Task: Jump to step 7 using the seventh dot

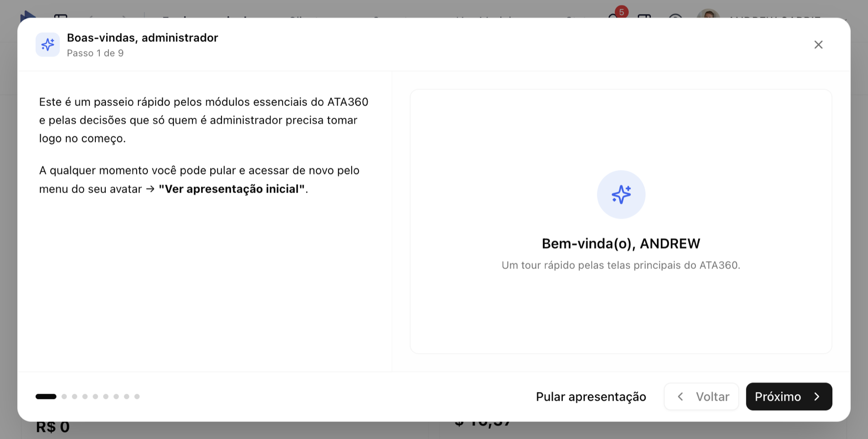Action: coord(116,397)
